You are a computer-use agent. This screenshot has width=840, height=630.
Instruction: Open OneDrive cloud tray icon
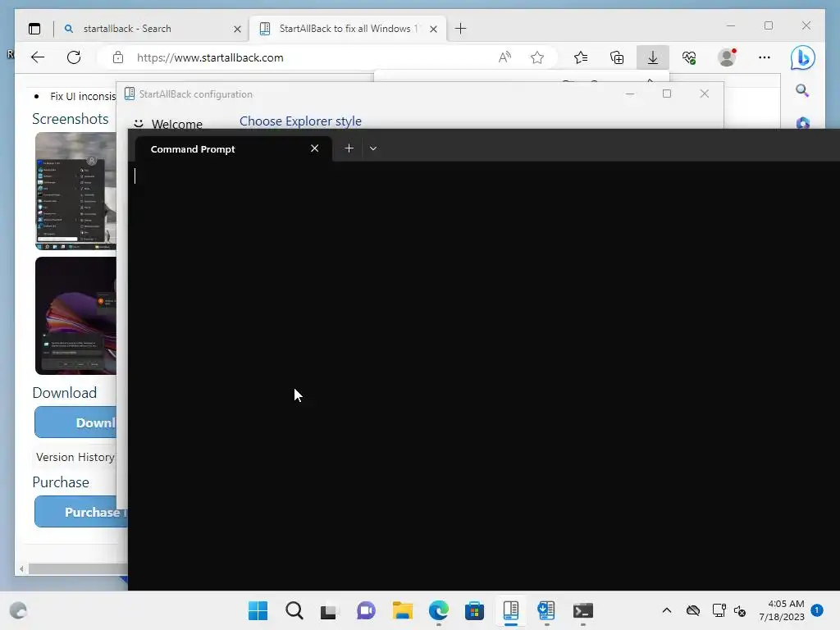click(x=692, y=610)
